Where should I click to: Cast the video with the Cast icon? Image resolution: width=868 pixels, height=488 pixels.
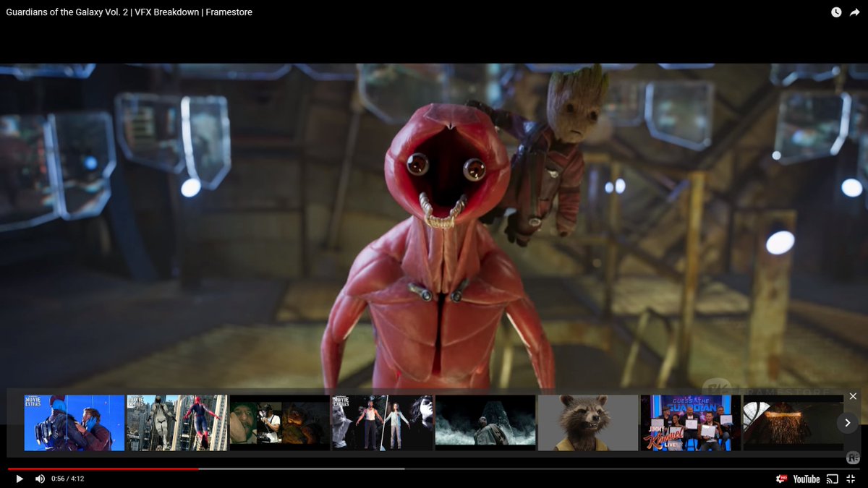pyautogui.click(x=833, y=479)
